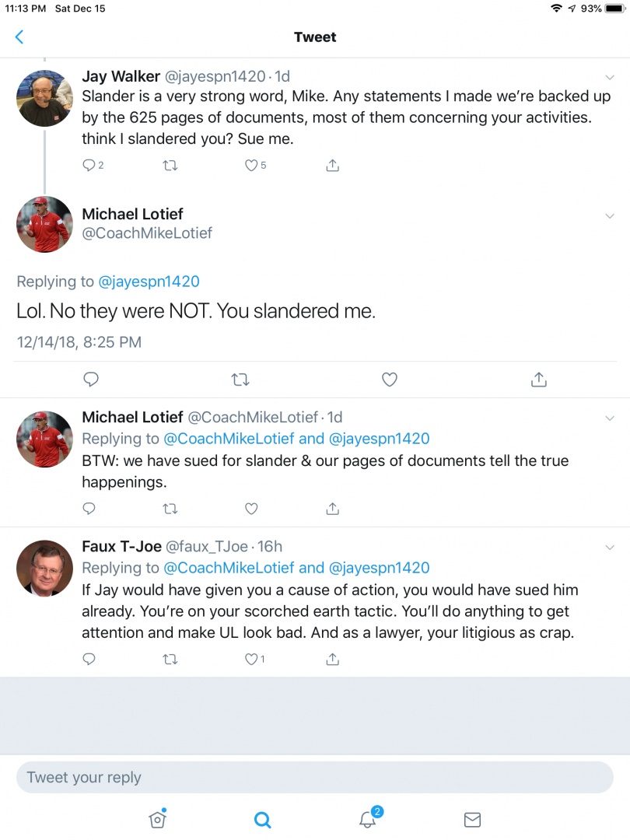Expand options chevron on Faux T-Joe's reply
This screenshot has width=630, height=840.
pyautogui.click(x=610, y=547)
